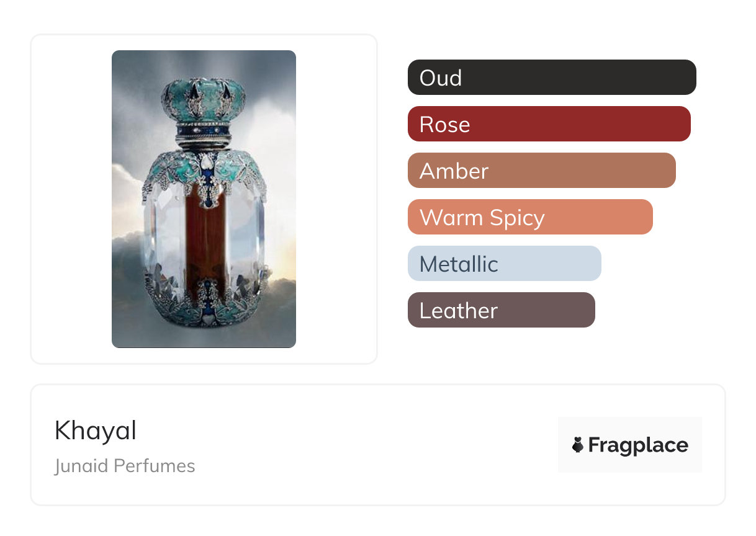
Task: Select the Oud accord bar
Action: (x=551, y=78)
